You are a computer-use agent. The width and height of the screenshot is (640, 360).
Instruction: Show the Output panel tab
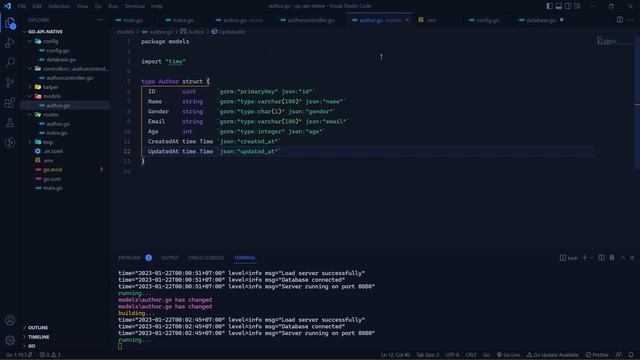point(170,258)
